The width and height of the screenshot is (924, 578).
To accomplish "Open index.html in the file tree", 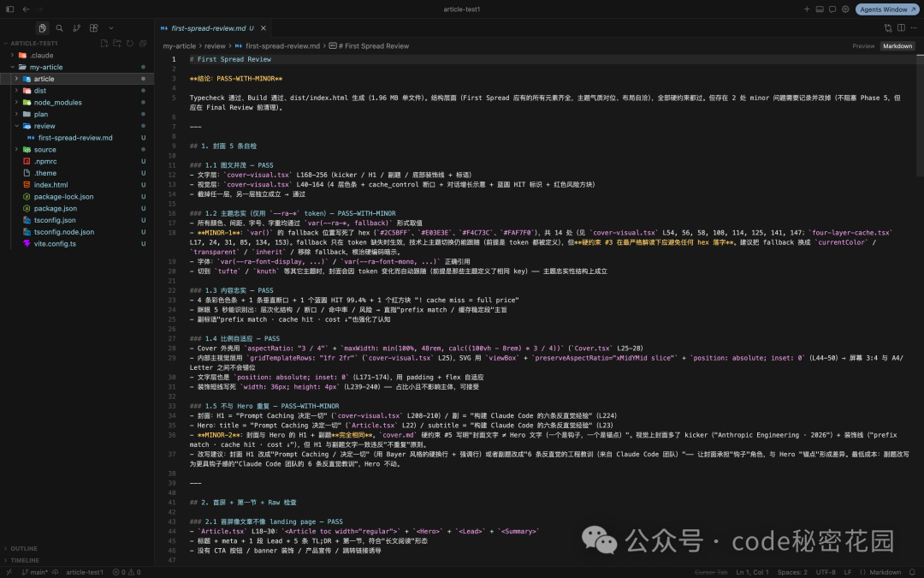I will pyautogui.click(x=50, y=185).
